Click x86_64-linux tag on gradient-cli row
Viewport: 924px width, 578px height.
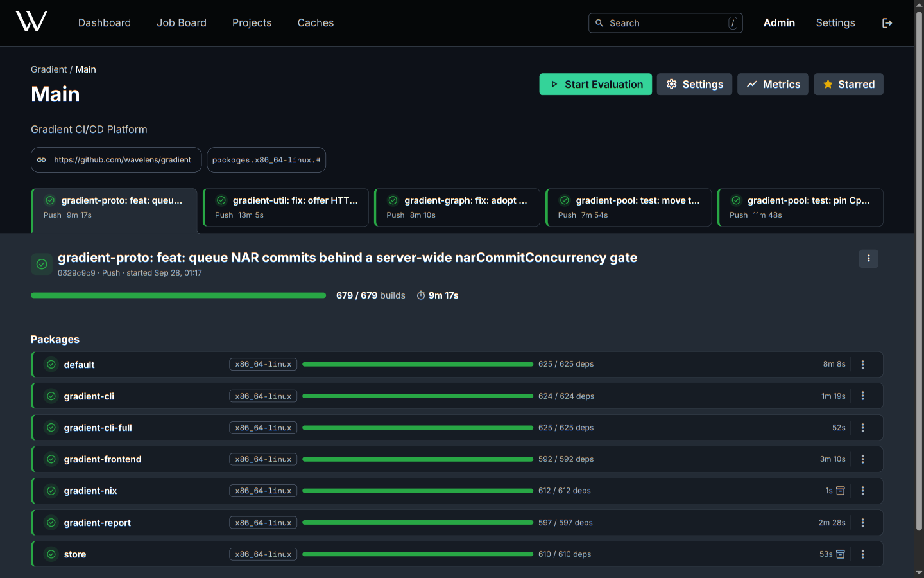[x=263, y=396]
